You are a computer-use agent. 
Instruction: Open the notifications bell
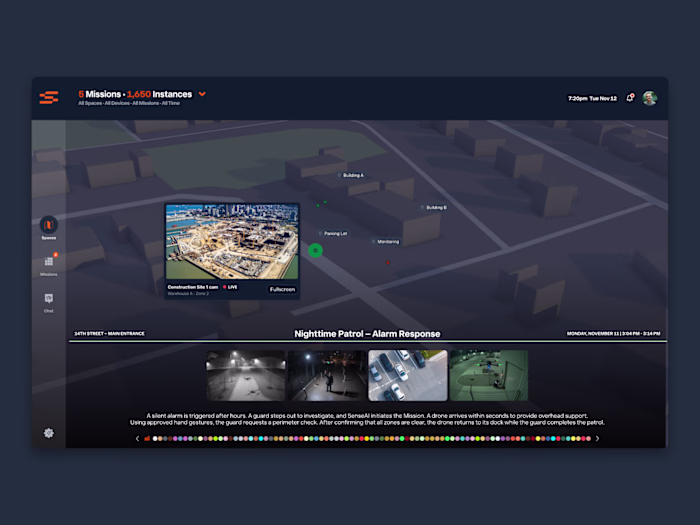click(x=630, y=98)
